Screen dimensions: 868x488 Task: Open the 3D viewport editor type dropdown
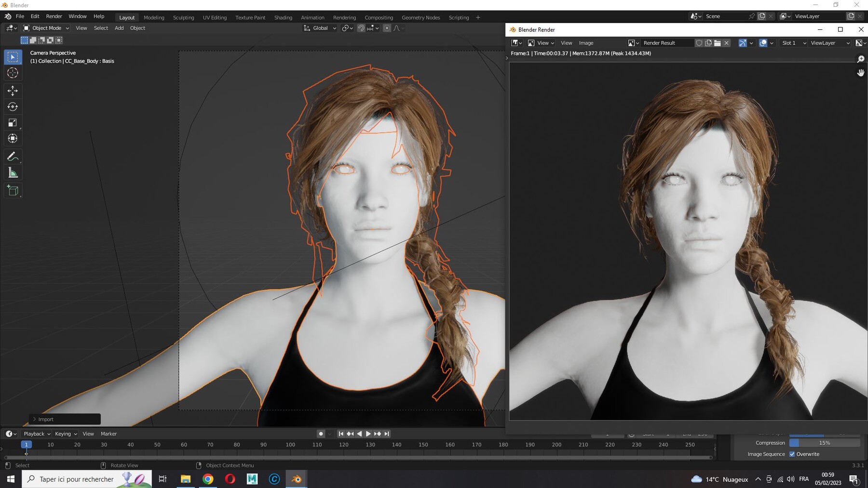12,28
